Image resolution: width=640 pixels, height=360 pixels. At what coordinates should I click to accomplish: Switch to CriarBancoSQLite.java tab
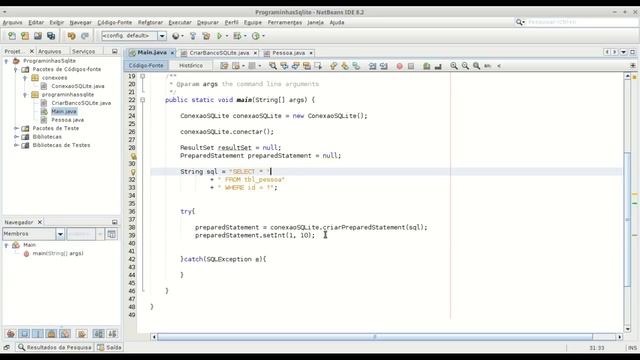219,53
